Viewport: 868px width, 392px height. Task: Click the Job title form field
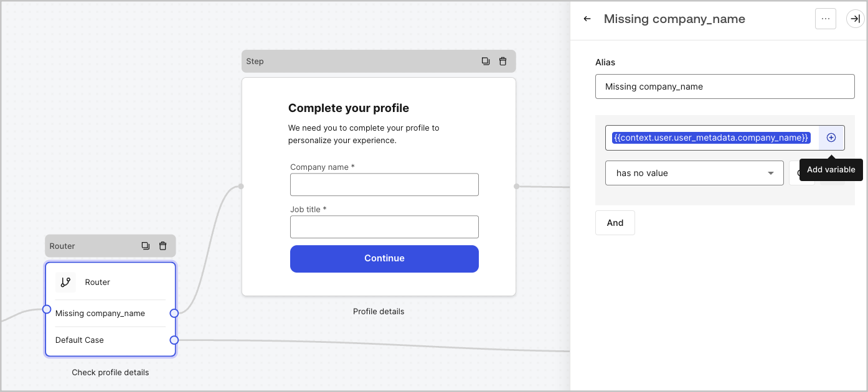pos(384,226)
